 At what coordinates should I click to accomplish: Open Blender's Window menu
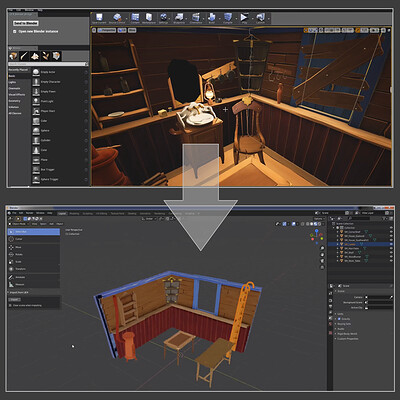[40, 213]
